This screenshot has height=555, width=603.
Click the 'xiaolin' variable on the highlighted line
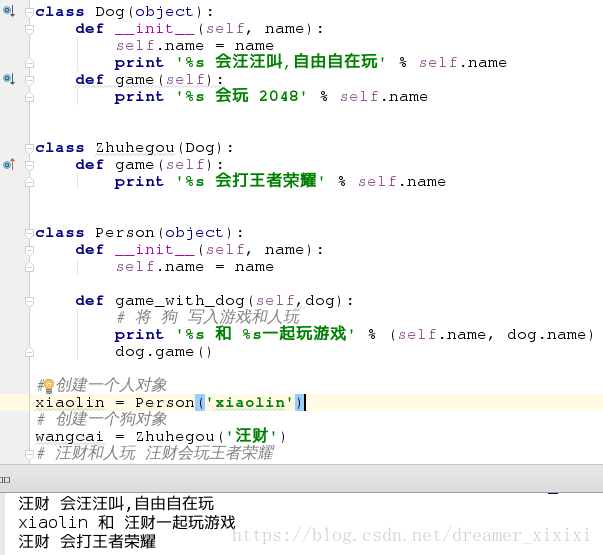point(70,403)
